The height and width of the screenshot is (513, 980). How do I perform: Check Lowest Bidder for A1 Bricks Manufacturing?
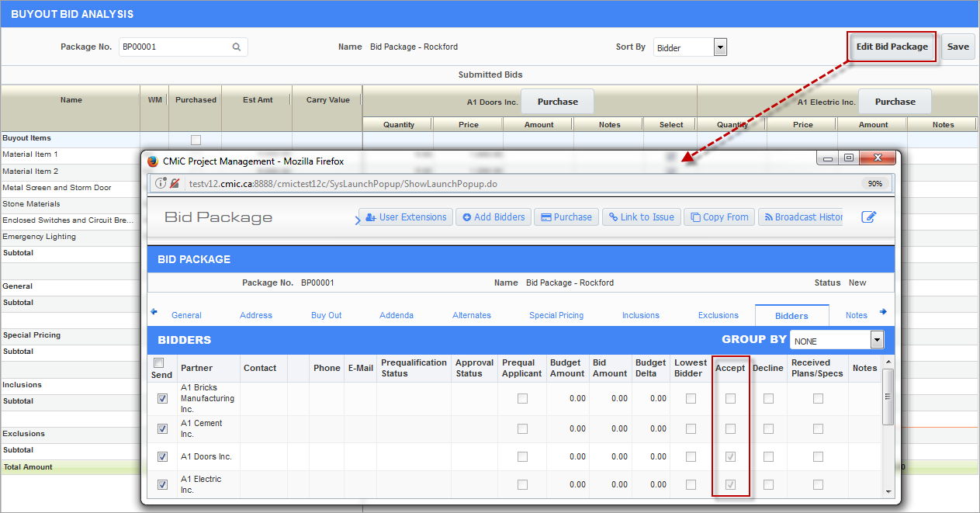point(691,399)
